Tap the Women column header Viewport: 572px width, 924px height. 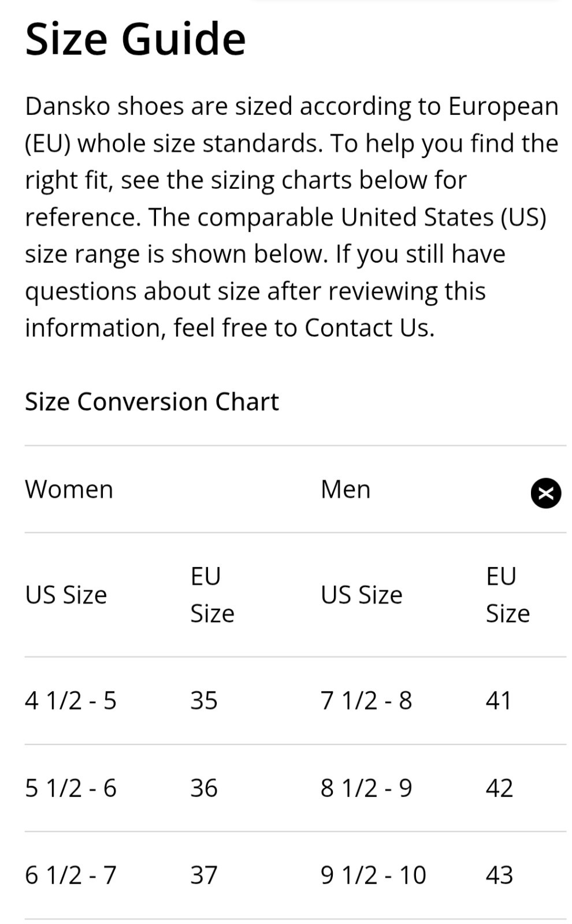(69, 489)
